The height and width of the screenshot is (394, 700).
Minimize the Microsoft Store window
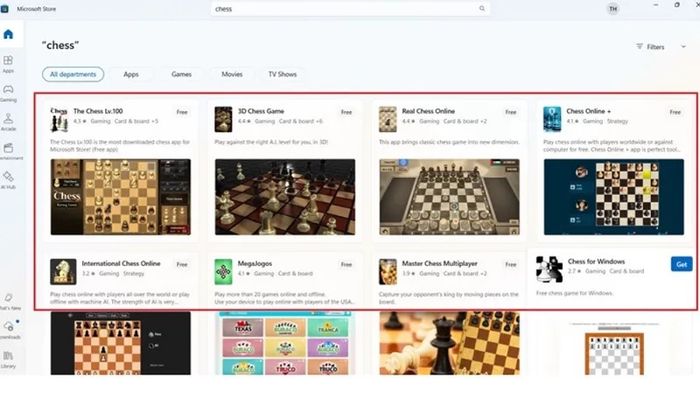[x=655, y=5]
